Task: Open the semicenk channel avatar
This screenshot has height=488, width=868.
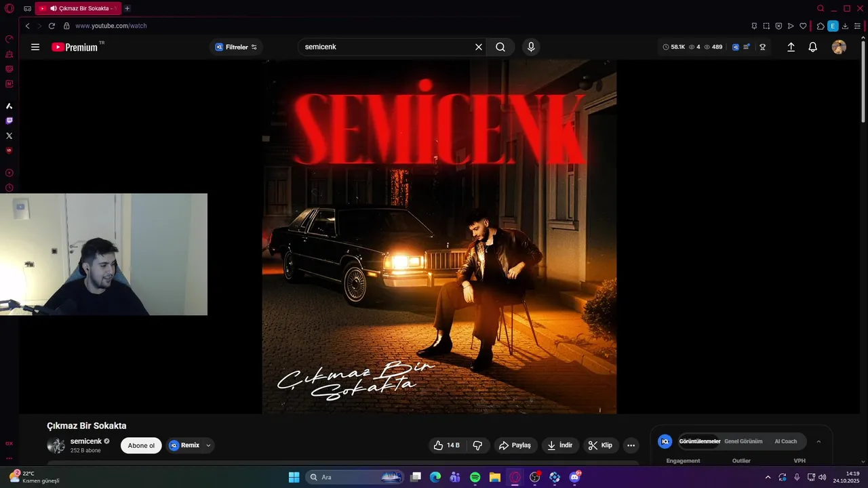Action: (56, 445)
